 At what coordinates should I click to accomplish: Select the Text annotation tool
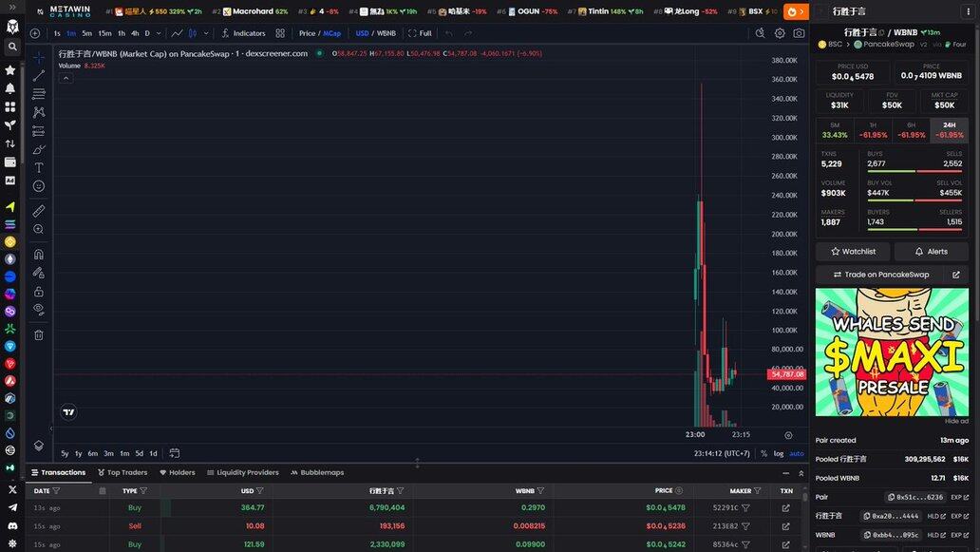(x=39, y=167)
